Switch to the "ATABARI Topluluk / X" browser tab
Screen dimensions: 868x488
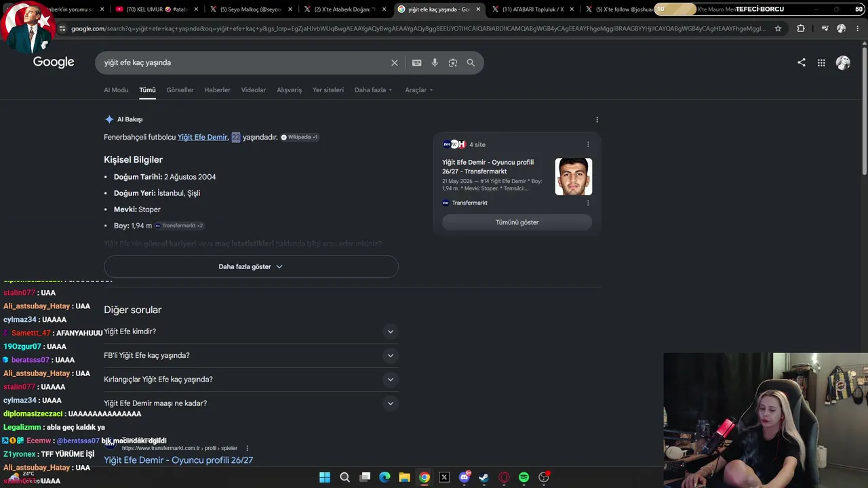[532, 9]
